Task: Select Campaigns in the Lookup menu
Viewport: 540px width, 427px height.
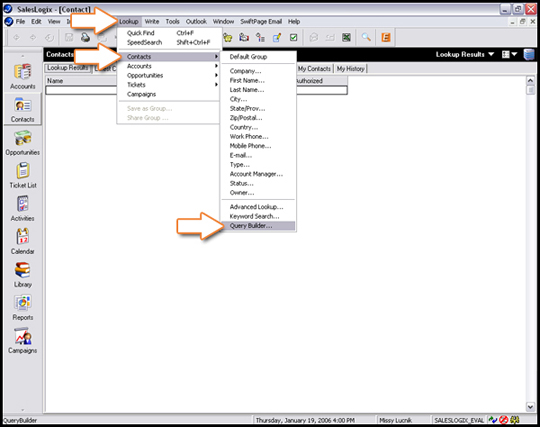Action: tap(169, 94)
